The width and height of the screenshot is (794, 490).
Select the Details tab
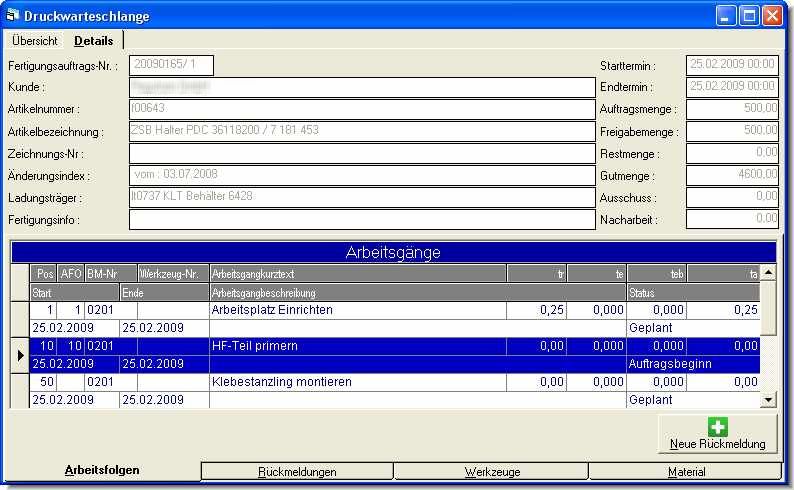pos(94,41)
